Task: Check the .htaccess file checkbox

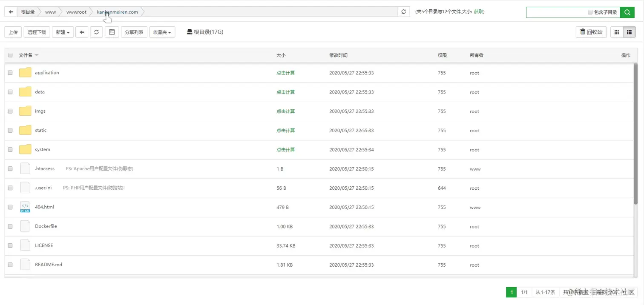Action: click(x=10, y=168)
